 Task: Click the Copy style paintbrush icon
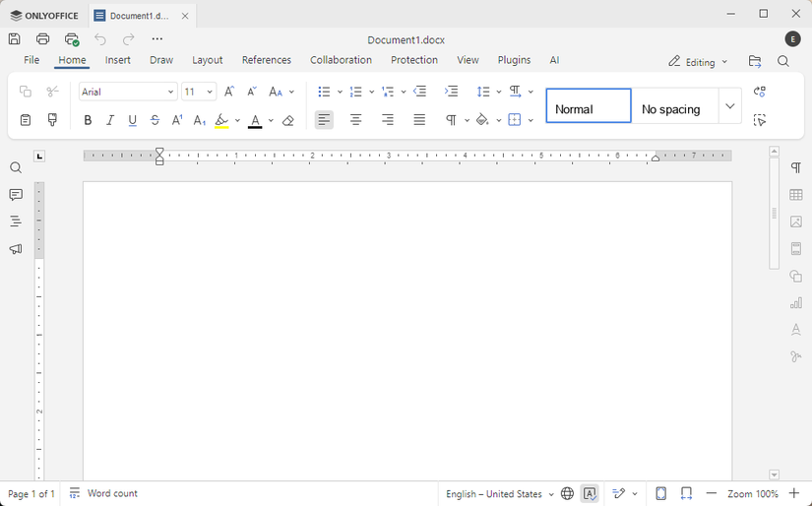pos(52,120)
